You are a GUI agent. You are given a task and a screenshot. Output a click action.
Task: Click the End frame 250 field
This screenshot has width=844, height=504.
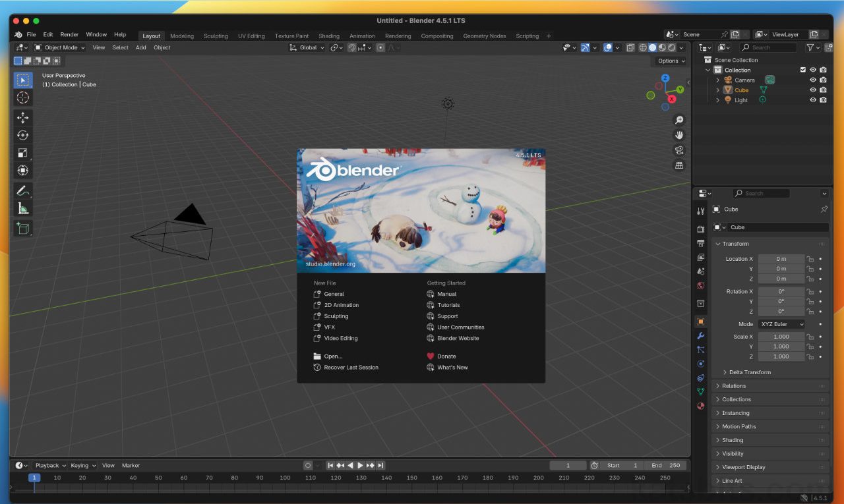click(x=665, y=465)
